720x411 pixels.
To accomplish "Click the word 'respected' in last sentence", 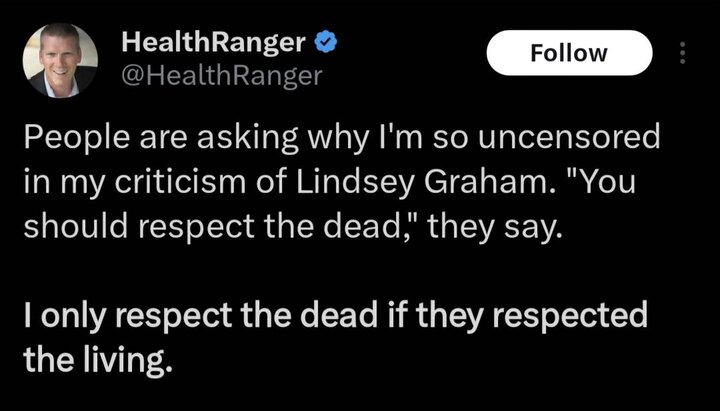I will point(570,315).
